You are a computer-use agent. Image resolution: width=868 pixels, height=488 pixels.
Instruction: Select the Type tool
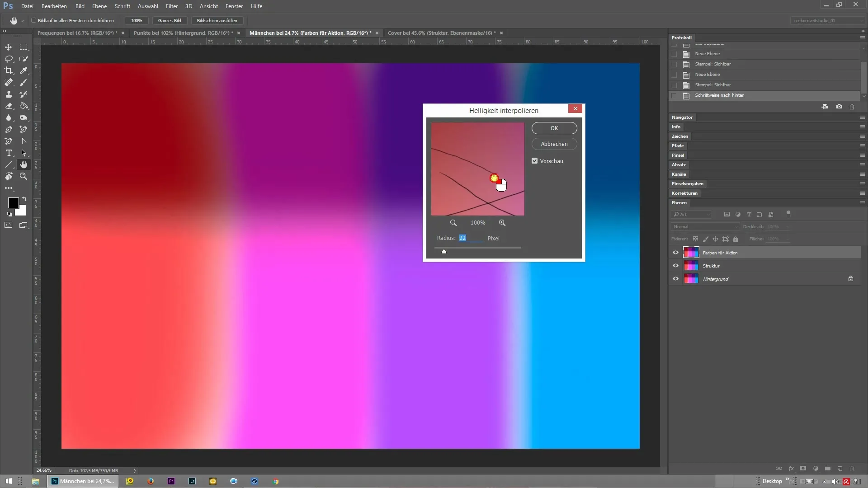(9, 153)
